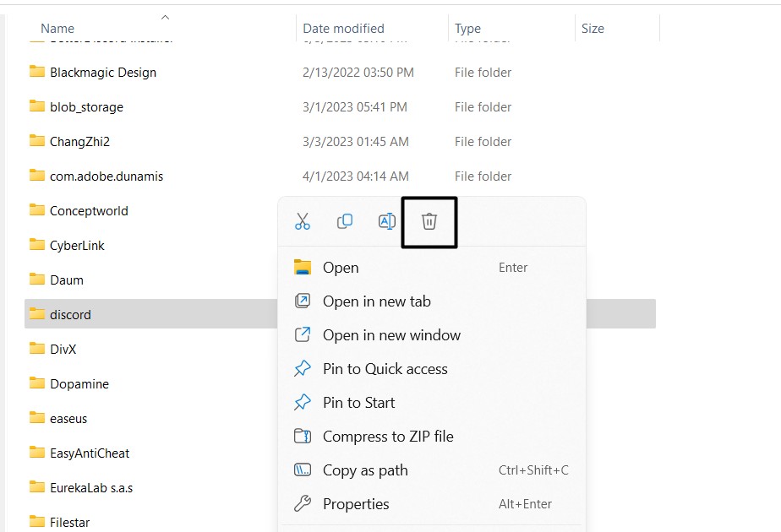Click the Cut scissors icon
Screen dimensions: 781x532
click(303, 221)
